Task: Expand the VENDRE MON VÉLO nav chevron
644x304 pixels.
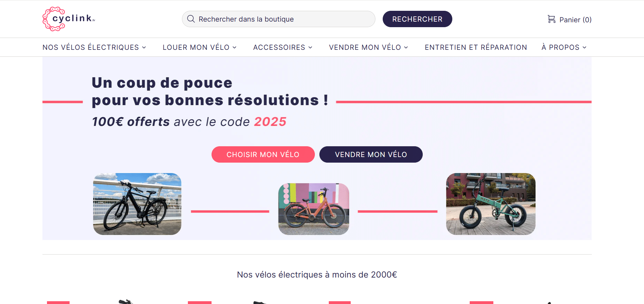Action: click(x=406, y=47)
